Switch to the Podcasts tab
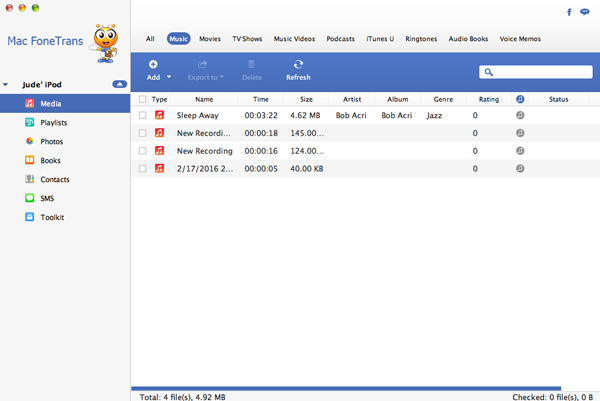 (x=341, y=39)
